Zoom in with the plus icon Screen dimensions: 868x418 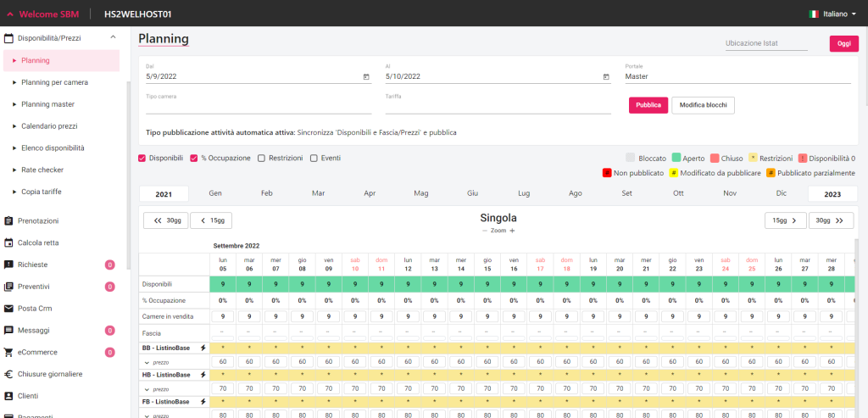pyautogui.click(x=512, y=231)
